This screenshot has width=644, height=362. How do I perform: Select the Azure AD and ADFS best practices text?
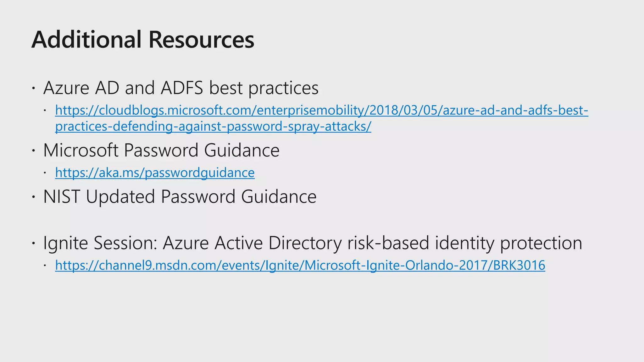(181, 88)
